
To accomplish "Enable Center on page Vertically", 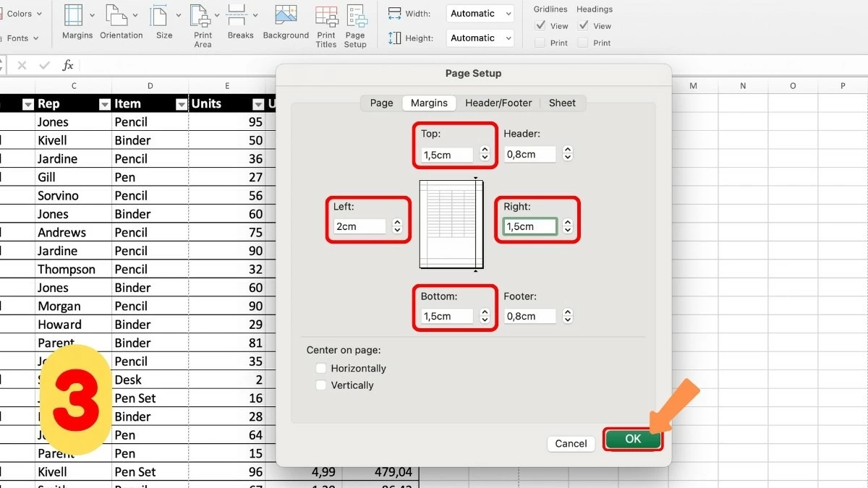I will coord(321,385).
